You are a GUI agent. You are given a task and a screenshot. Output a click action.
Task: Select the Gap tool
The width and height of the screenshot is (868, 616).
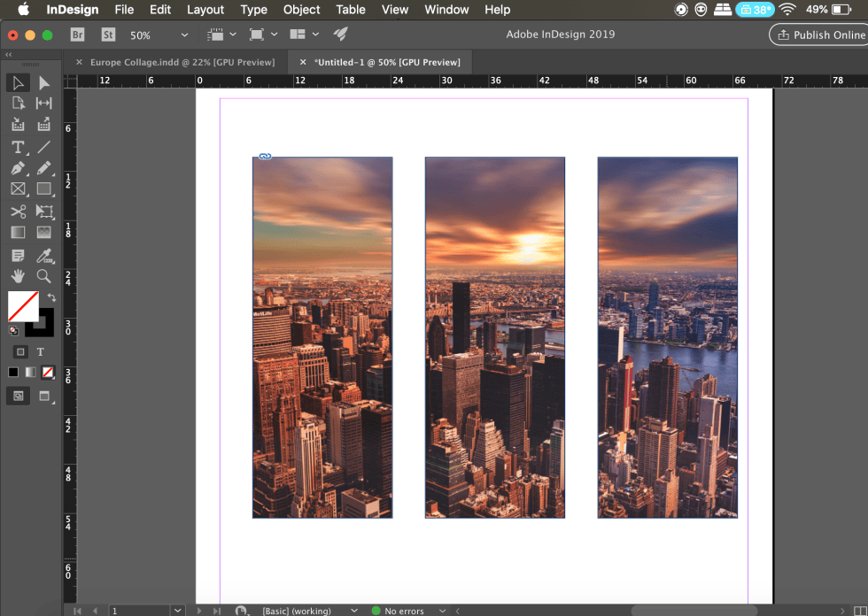pyautogui.click(x=43, y=104)
